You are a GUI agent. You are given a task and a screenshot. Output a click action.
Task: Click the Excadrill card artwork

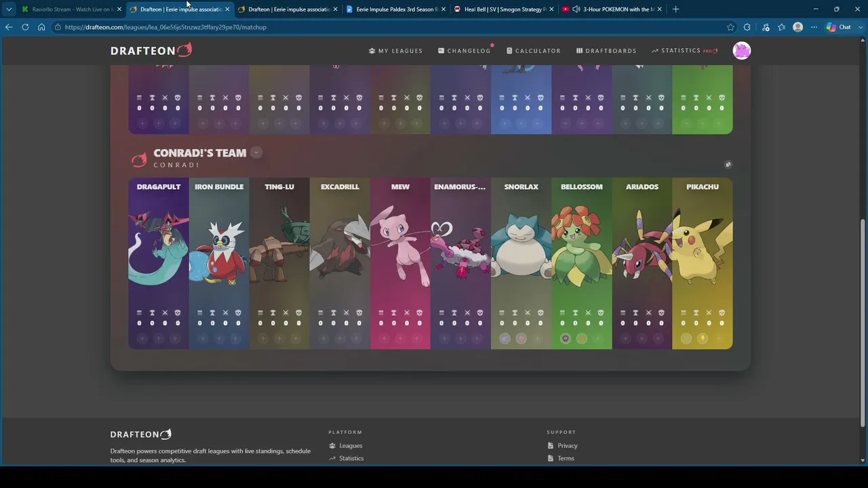(x=340, y=247)
